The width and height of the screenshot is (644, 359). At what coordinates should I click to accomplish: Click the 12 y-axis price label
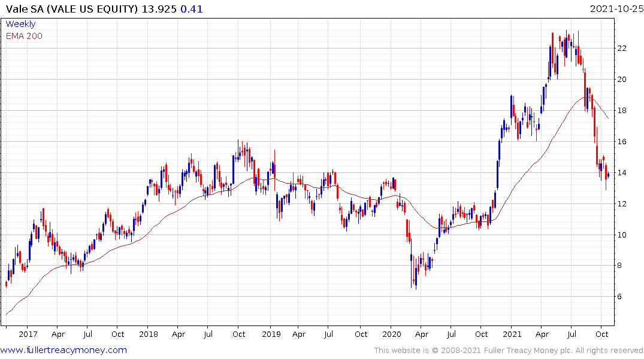pos(622,204)
